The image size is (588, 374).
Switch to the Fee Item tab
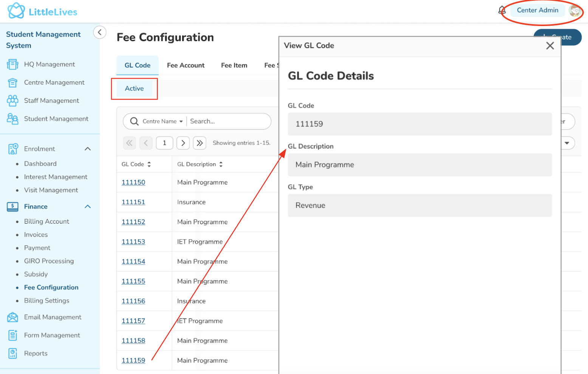234,65
